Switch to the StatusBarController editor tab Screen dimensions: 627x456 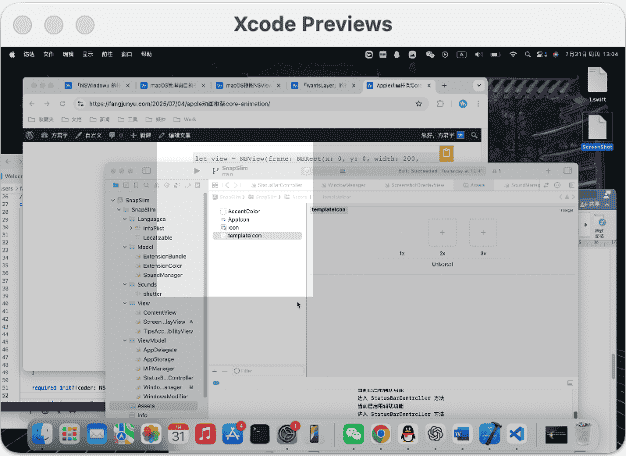click(276, 185)
